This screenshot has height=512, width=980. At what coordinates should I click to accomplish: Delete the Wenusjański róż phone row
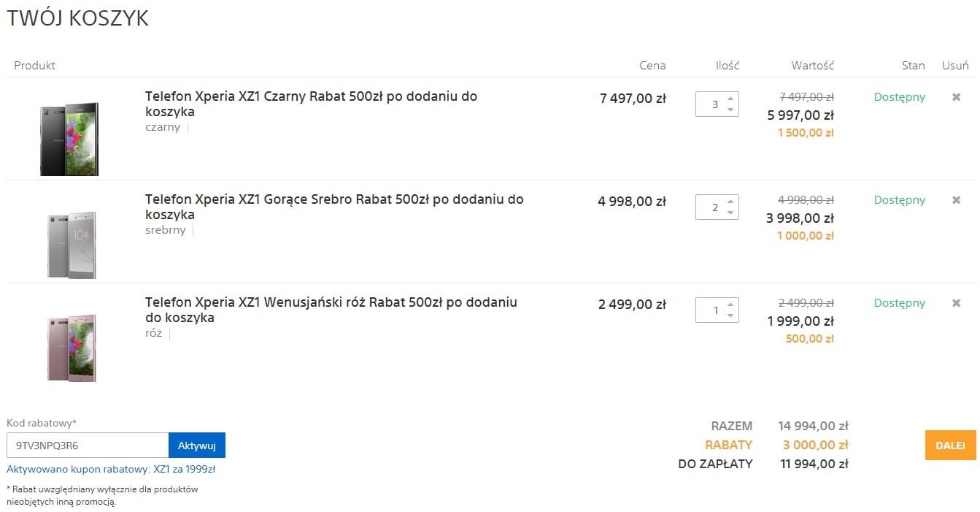pyautogui.click(x=956, y=303)
